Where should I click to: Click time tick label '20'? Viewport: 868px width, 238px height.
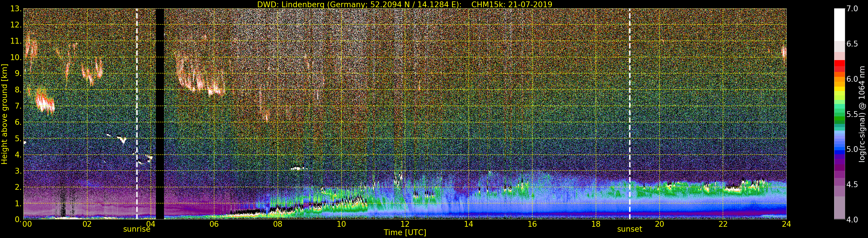point(659,224)
